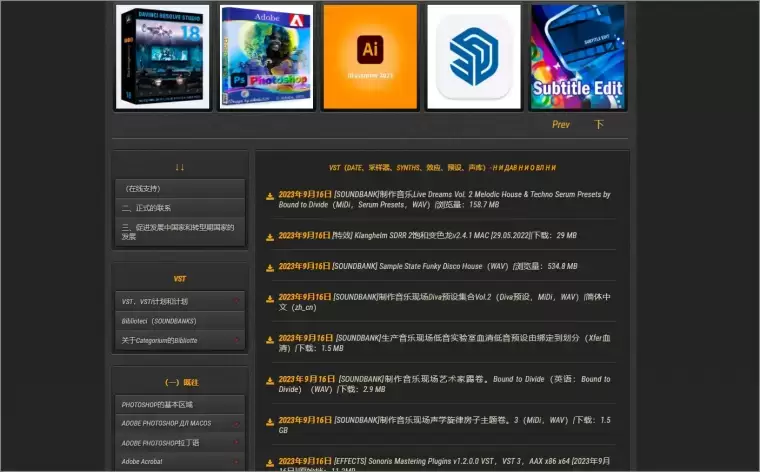The height and width of the screenshot is (472, 760).
Task: Select the 二、正式的联系 sidebar item
Action: coord(180,208)
